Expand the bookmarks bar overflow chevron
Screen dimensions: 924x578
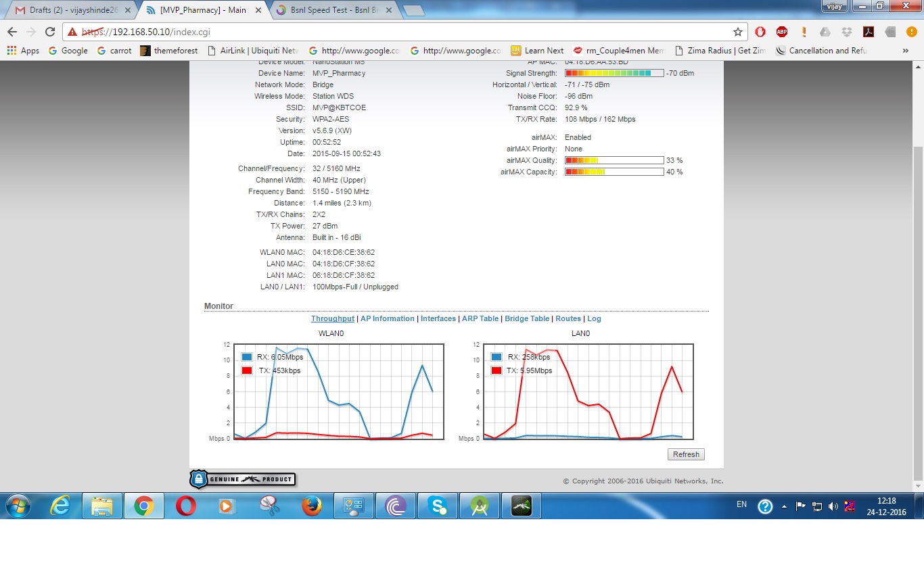[906, 51]
